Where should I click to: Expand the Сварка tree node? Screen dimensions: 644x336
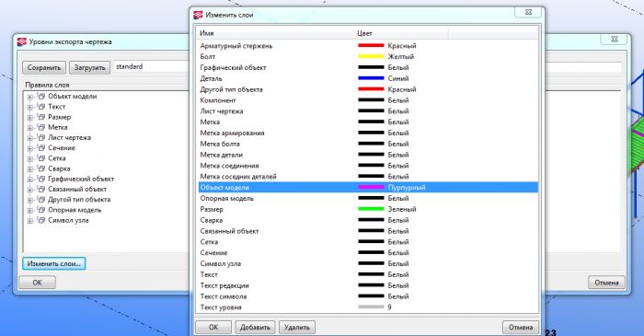click(x=30, y=168)
